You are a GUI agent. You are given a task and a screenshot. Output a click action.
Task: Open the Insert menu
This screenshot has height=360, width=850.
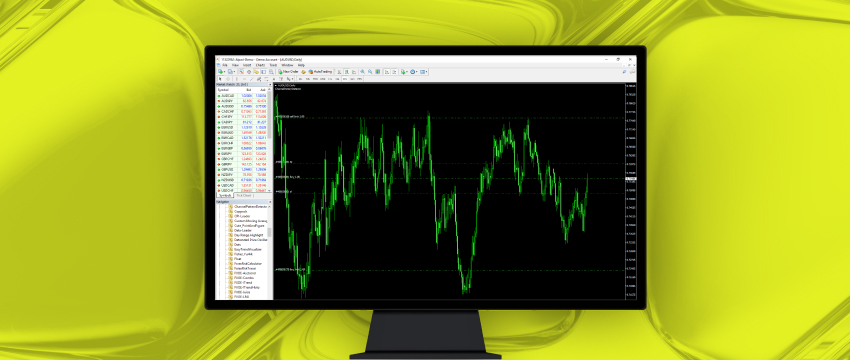[247, 65]
